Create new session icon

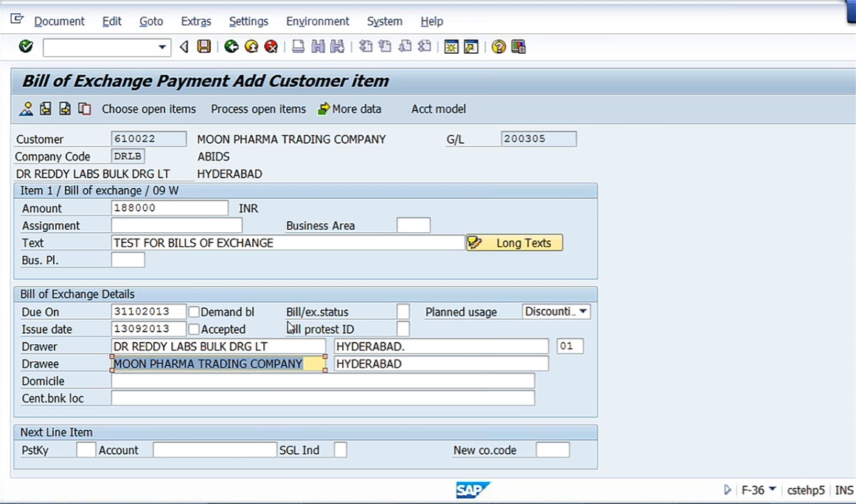(x=451, y=47)
